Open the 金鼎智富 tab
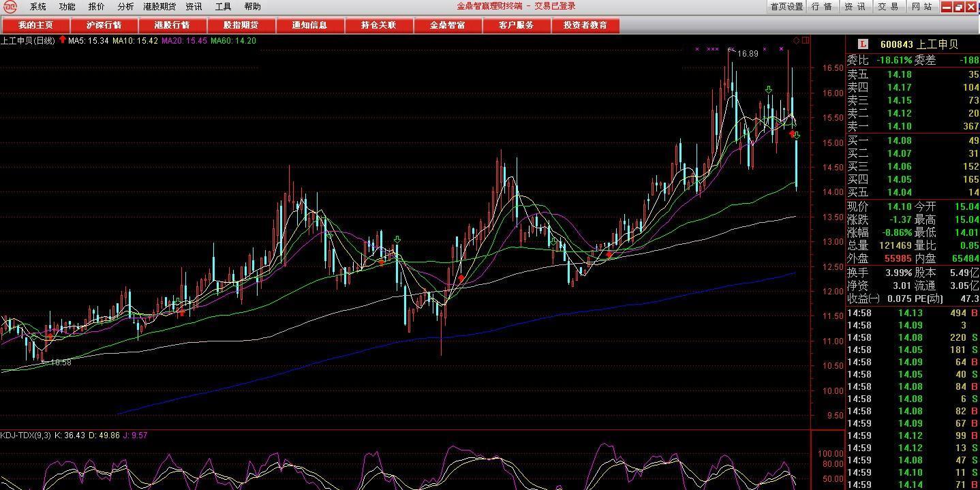980x490 pixels. 448,25
